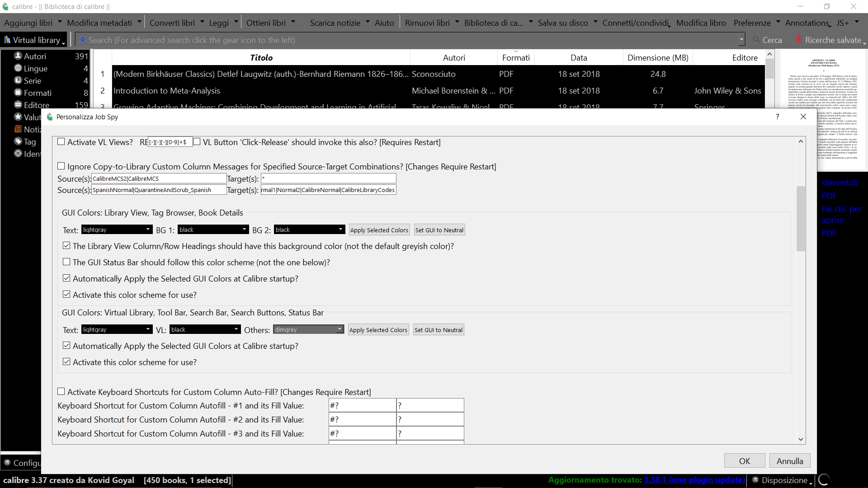Click the Formati icon in tag browser
Screen dimensions: 868x488
point(18,92)
